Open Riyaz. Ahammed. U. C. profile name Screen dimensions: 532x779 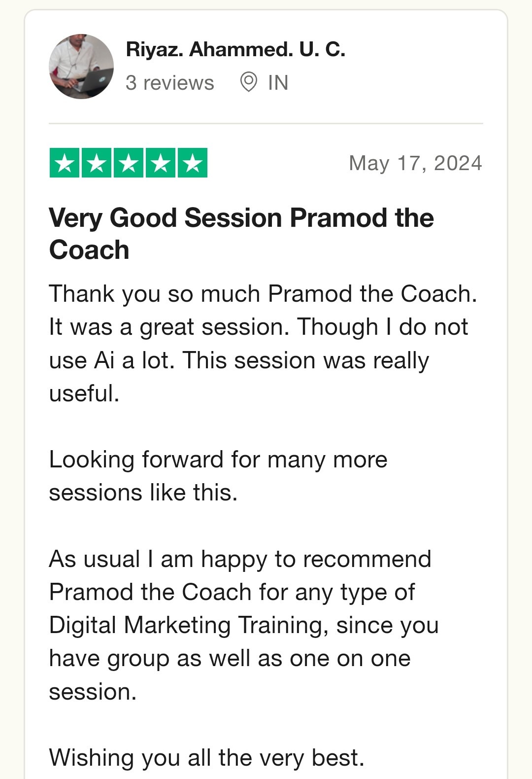click(235, 49)
